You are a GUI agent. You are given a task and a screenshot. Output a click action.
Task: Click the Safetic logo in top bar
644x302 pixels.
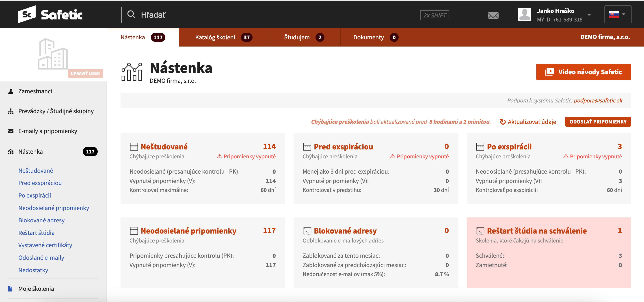point(50,14)
